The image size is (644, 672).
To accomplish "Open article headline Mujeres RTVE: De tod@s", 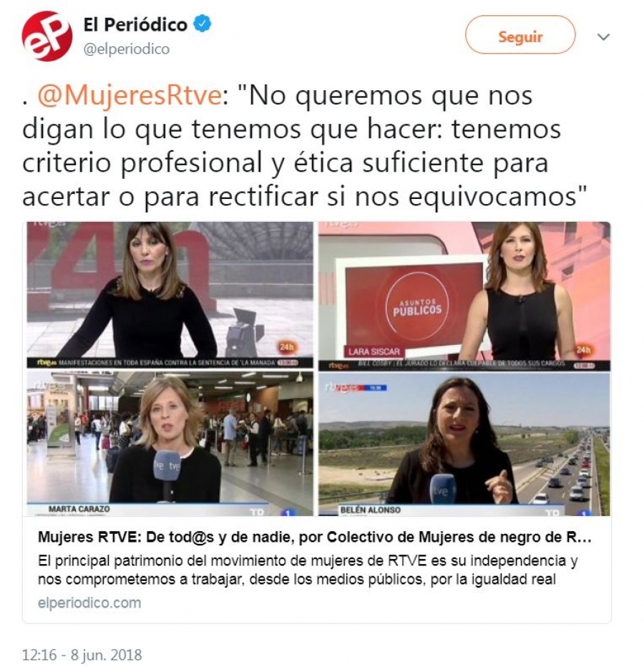I will tap(315, 537).
